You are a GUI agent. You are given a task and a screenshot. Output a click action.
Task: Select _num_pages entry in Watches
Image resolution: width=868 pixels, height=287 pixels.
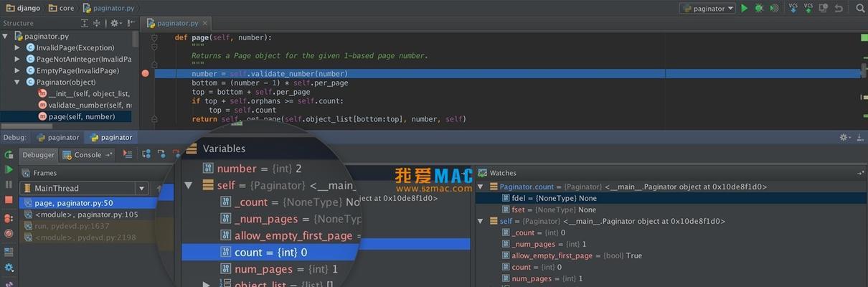pos(542,244)
